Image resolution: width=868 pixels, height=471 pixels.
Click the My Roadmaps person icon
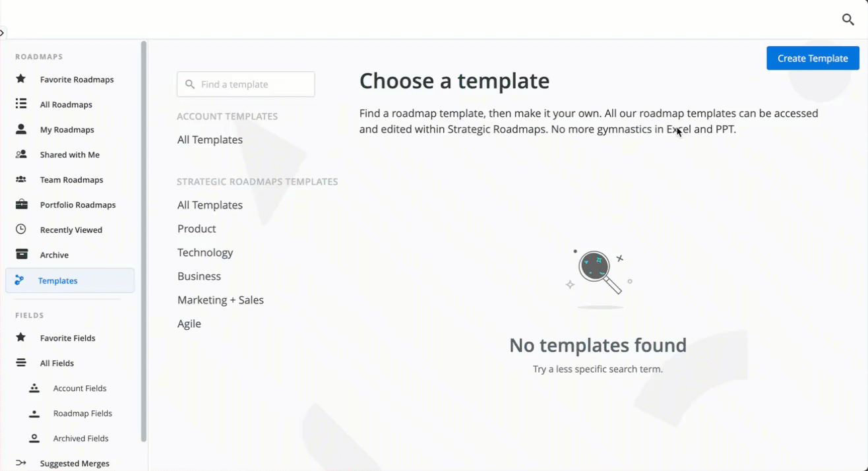click(20, 129)
